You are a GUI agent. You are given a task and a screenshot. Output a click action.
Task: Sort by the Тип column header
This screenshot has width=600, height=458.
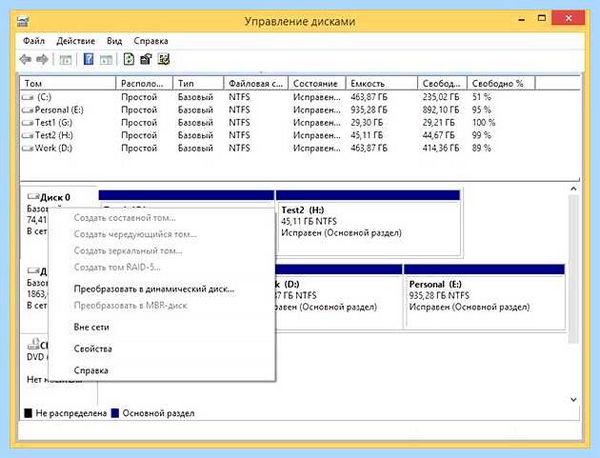[x=198, y=83]
